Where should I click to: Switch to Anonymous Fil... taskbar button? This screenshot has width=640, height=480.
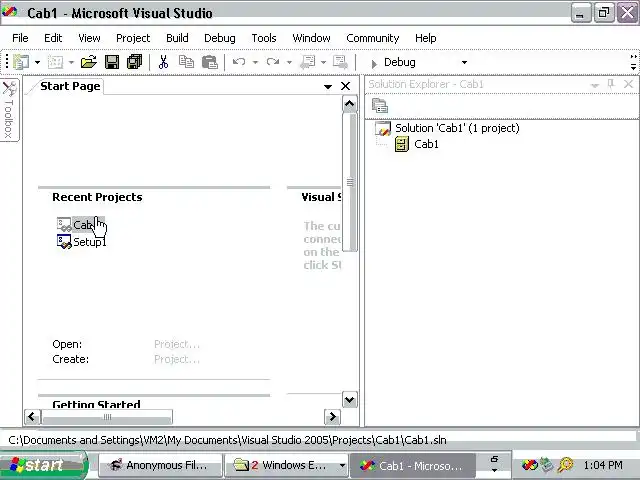(160, 465)
